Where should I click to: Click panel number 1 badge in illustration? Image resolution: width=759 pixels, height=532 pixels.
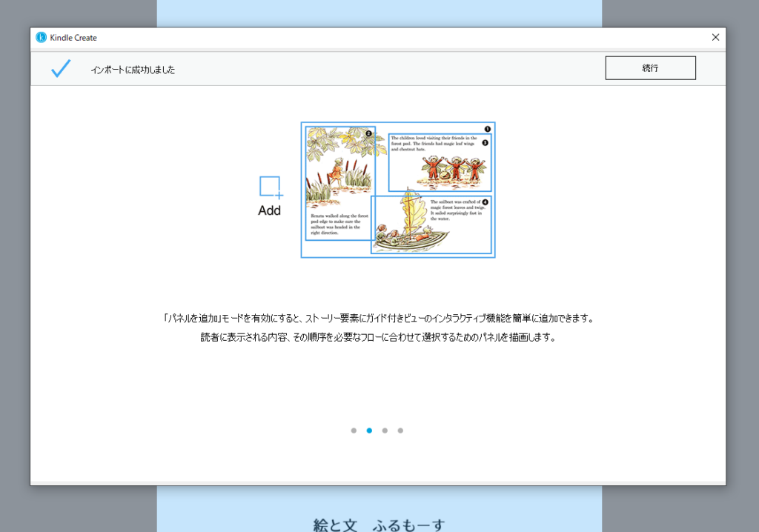pos(488,129)
